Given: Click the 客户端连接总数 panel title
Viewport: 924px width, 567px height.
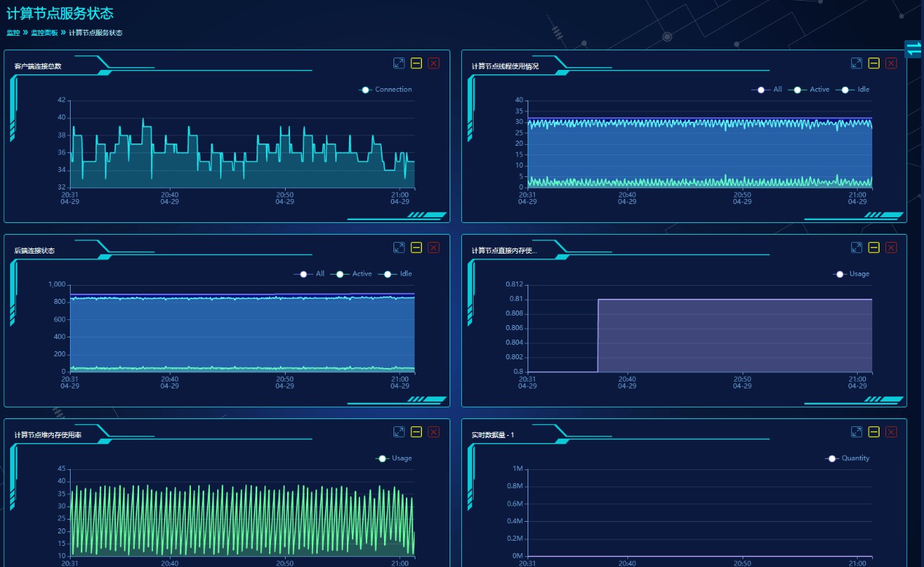Looking at the screenshot, I should [38, 66].
